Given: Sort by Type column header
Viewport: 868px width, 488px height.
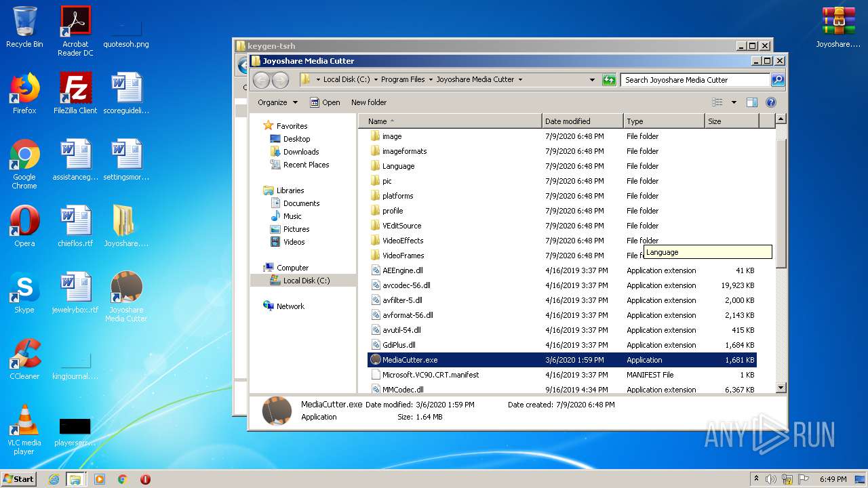Looking at the screenshot, I should point(664,121).
